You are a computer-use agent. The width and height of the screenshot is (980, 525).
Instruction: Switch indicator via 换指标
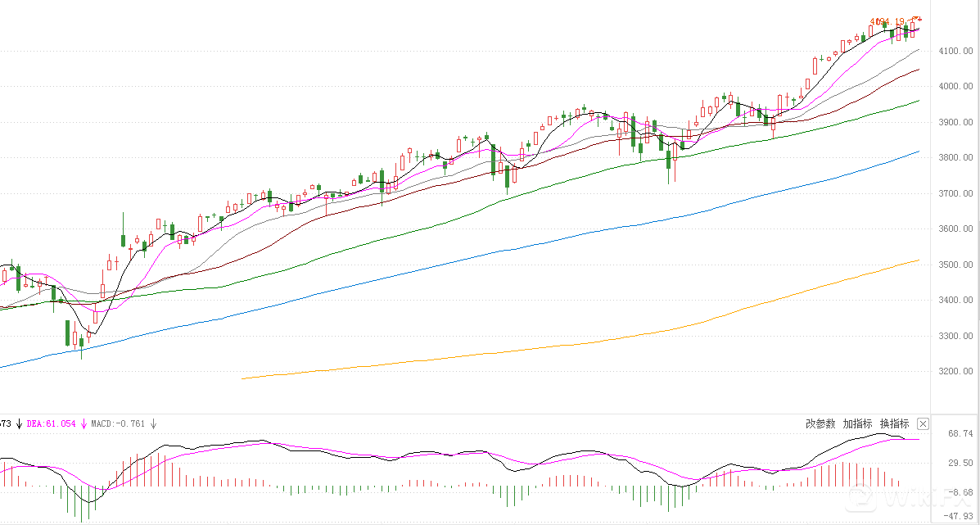pos(894,423)
